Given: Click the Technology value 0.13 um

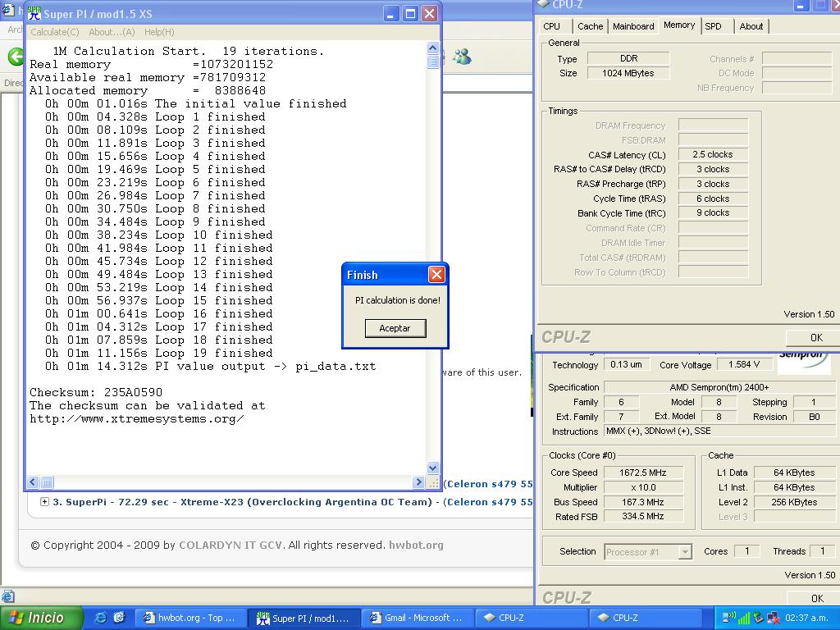Looking at the screenshot, I should click(x=626, y=364).
